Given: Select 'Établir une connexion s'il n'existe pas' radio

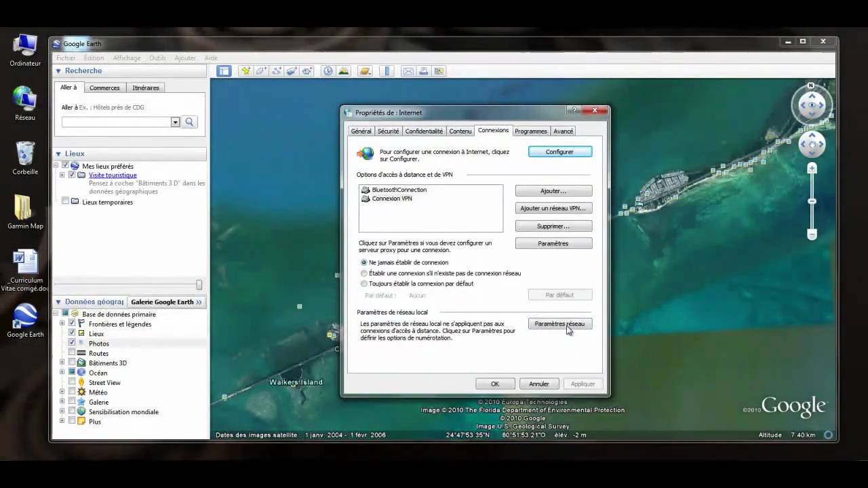Looking at the screenshot, I should (364, 273).
